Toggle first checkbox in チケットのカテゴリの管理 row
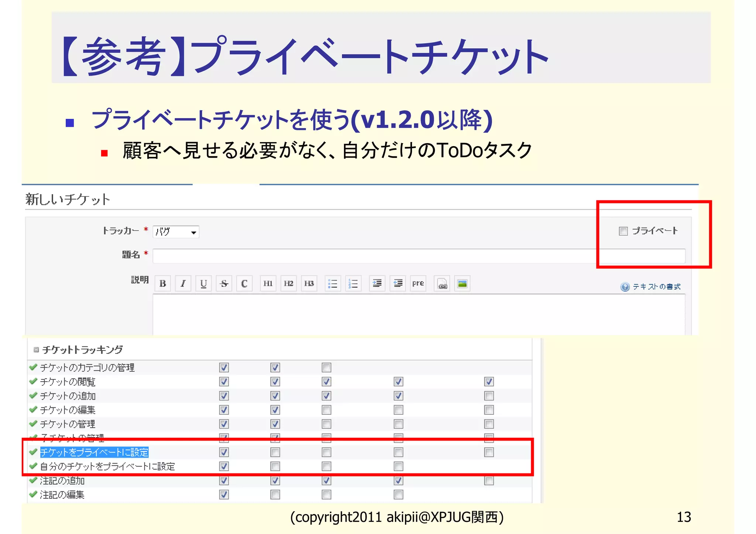Screen dimensions: 756x534 [x=224, y=368]
